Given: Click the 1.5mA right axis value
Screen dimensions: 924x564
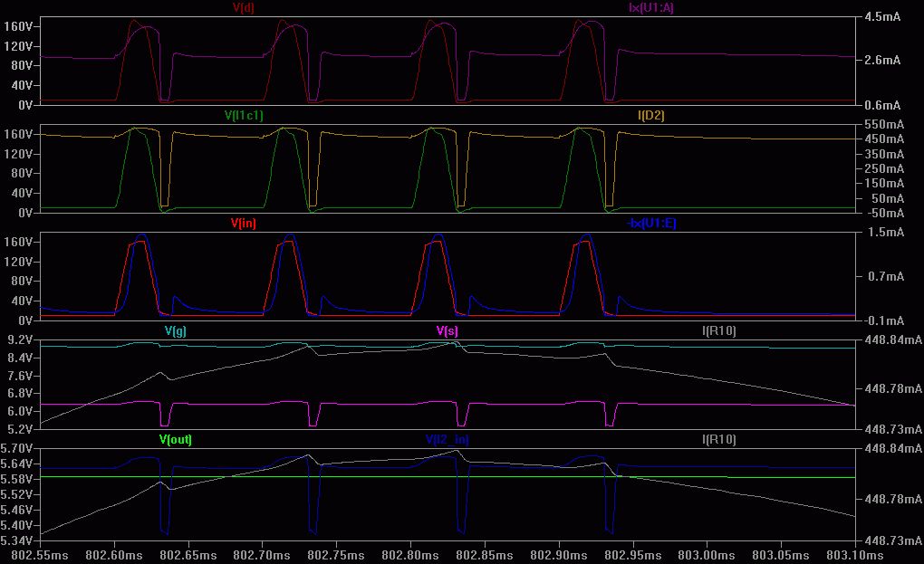Looking at the screenshot, I should click(x=886, y=232).
